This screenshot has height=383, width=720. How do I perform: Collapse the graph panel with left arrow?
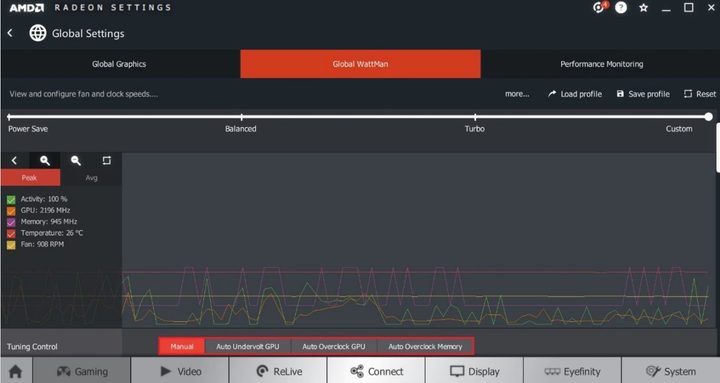coord(14,160)
